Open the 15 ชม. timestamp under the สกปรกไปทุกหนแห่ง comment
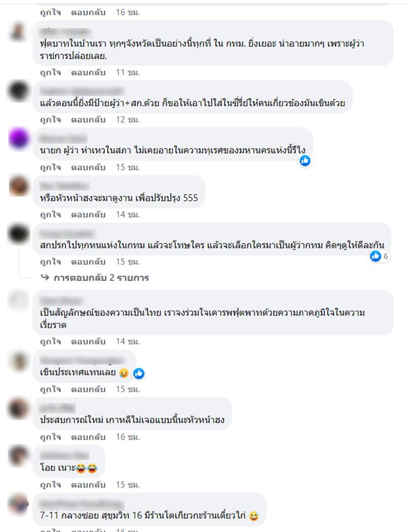406x532 pixels. coord(128,262)
